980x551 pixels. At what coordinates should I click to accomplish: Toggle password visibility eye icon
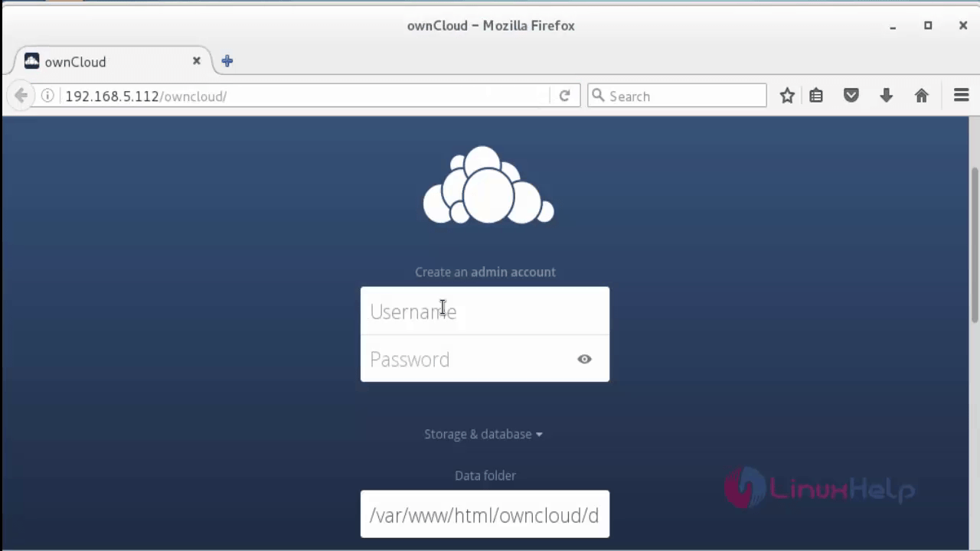click(584, 359)
